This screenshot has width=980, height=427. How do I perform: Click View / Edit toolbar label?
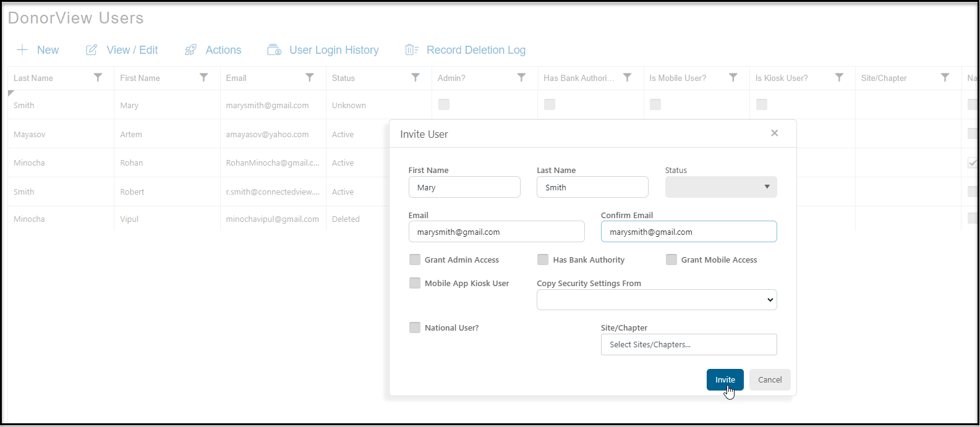pos(132,50)
